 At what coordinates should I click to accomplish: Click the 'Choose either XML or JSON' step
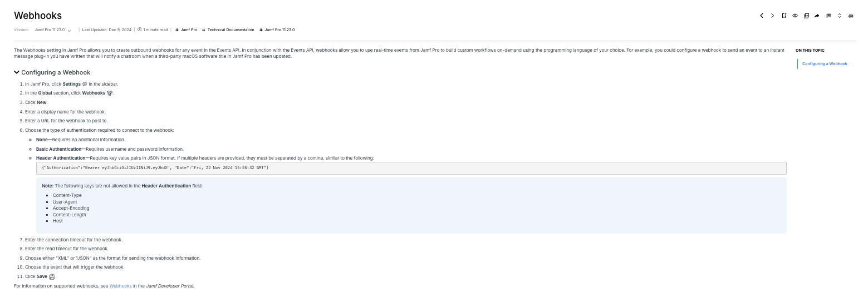(x=112, y=258)
